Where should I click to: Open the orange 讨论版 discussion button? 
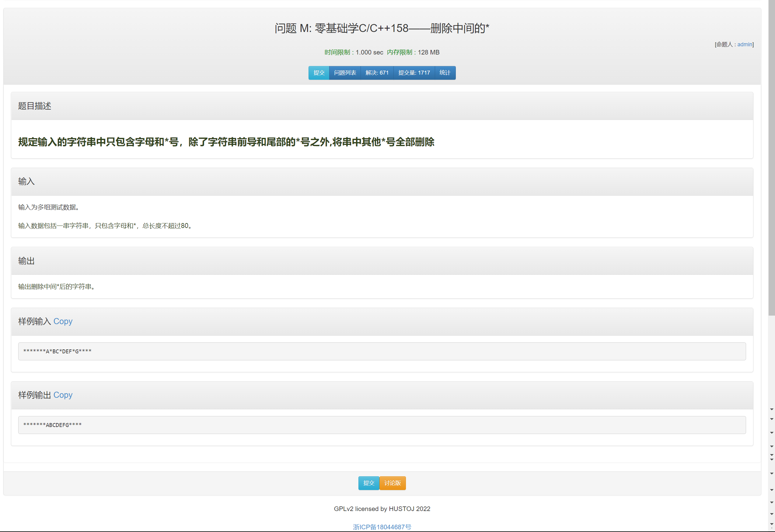[392, 483]
